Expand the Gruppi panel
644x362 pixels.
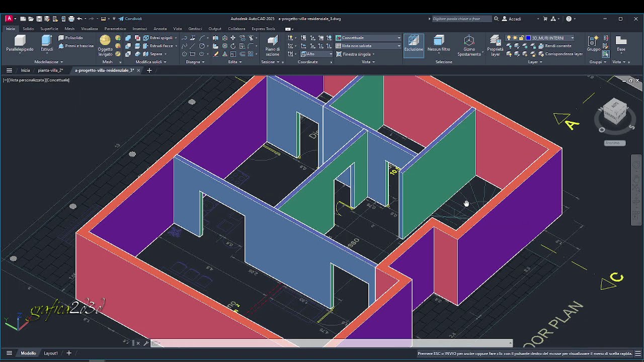coord(597,62)
